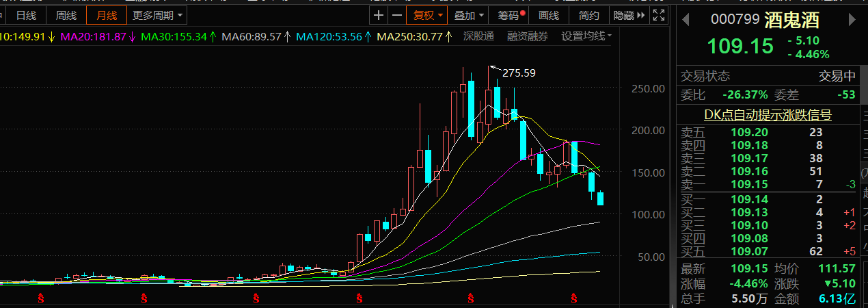Switch to the 周线 weekly chart tab
868x308 pixels.
[66, 15]
